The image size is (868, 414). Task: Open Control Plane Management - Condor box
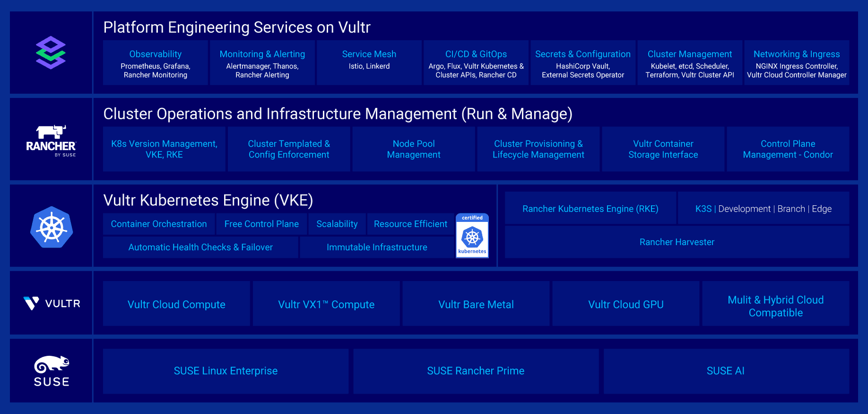[788, 149]
